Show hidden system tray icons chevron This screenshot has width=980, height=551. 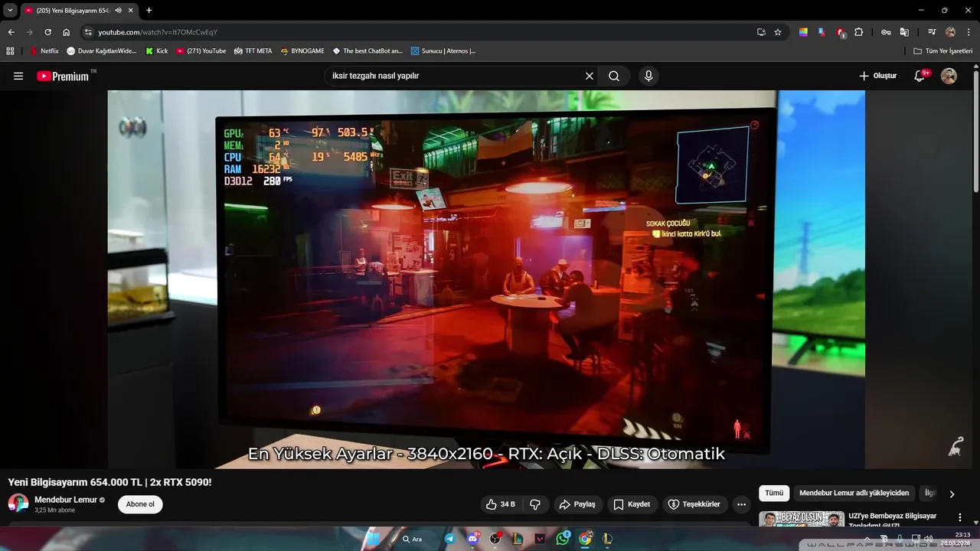(867, 539)
